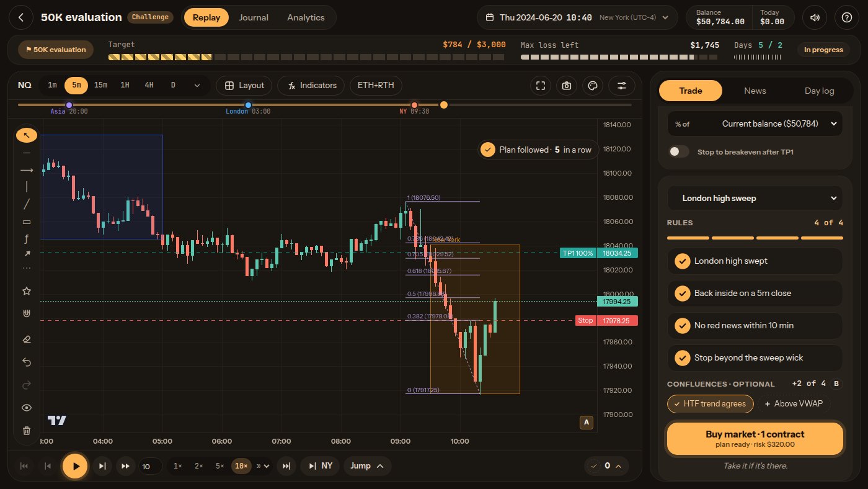Uncheck Back inside on a 5m close

pyautogui.click(x=755, y=294)
